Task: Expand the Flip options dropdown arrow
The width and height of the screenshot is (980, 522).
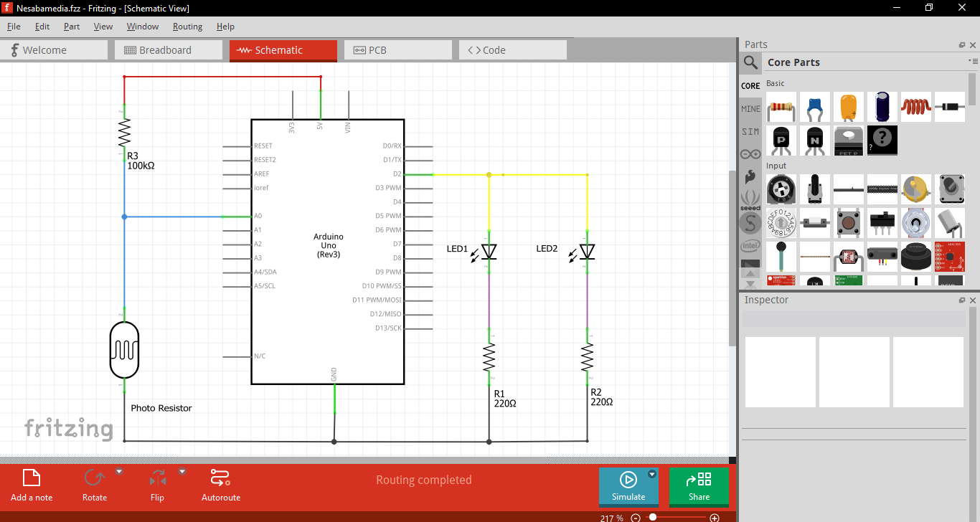Action: [182, 472]
